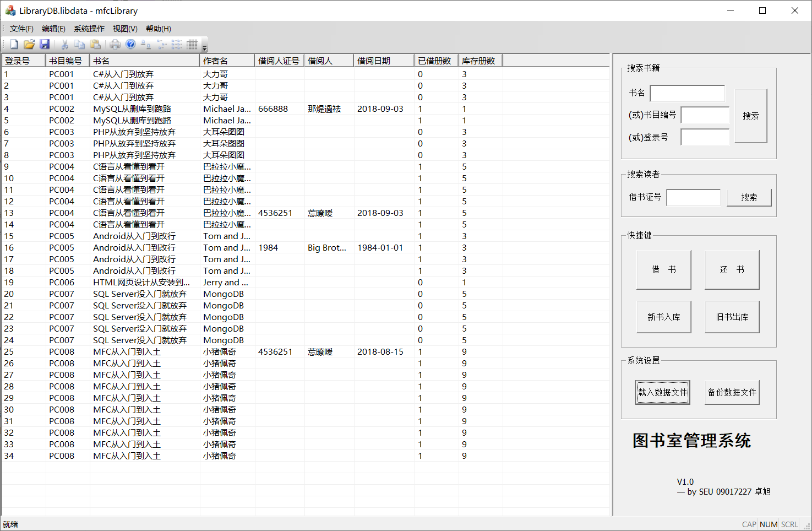Image resolution: width=812 pixels, height=531 pixels.
Task: Click the 载入数据文件 button
Action: click(663, 393)
